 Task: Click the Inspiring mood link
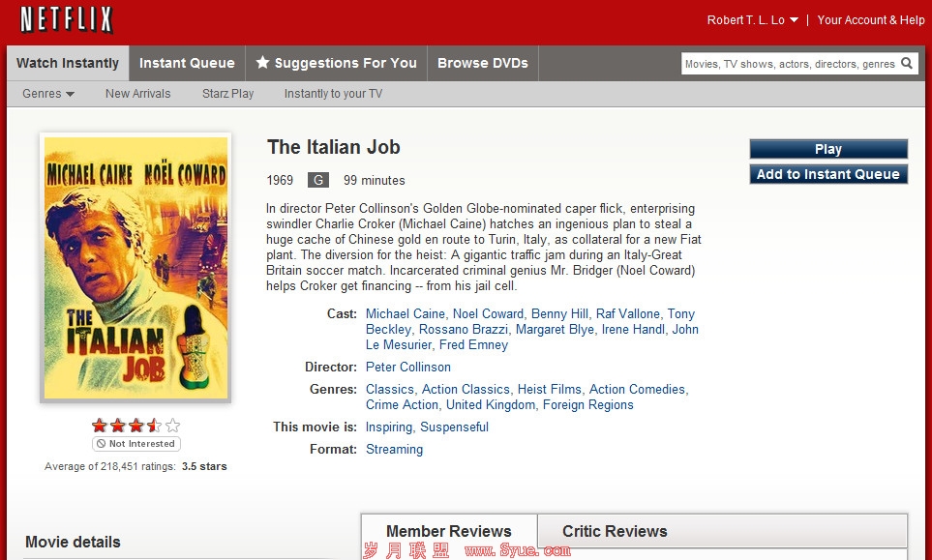pyautogui.click(x=389, y=427)
